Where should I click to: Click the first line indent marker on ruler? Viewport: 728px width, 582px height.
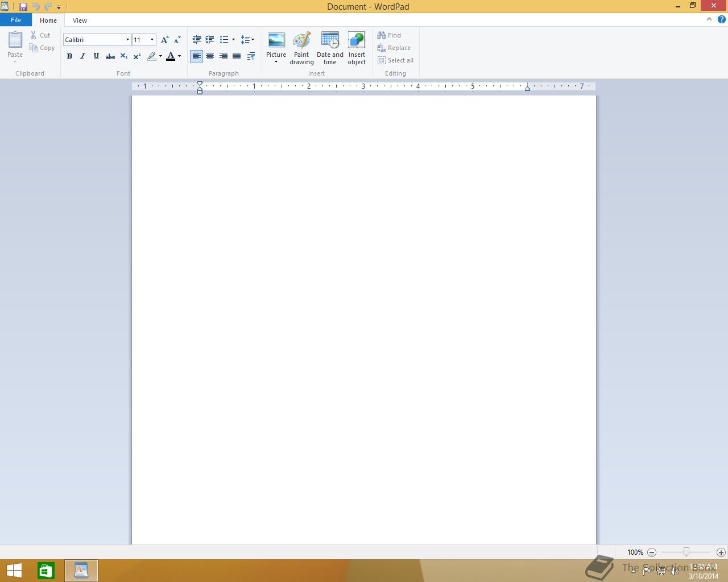[200, 84]
